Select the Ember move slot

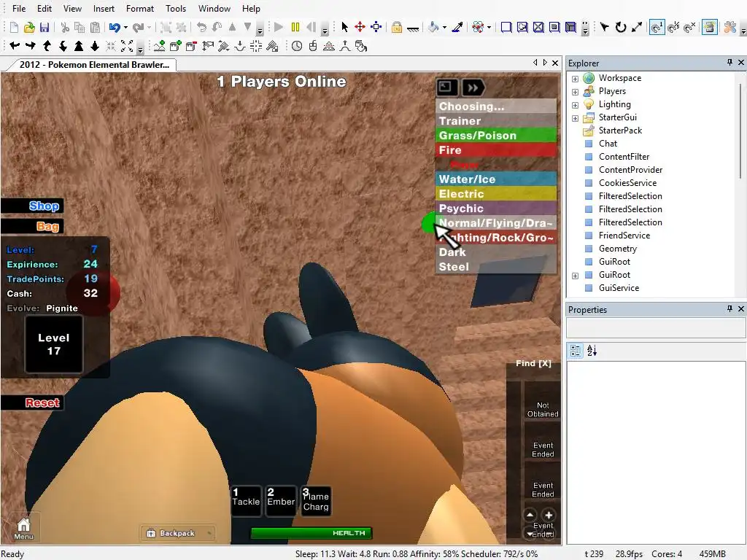click(281, 500)
